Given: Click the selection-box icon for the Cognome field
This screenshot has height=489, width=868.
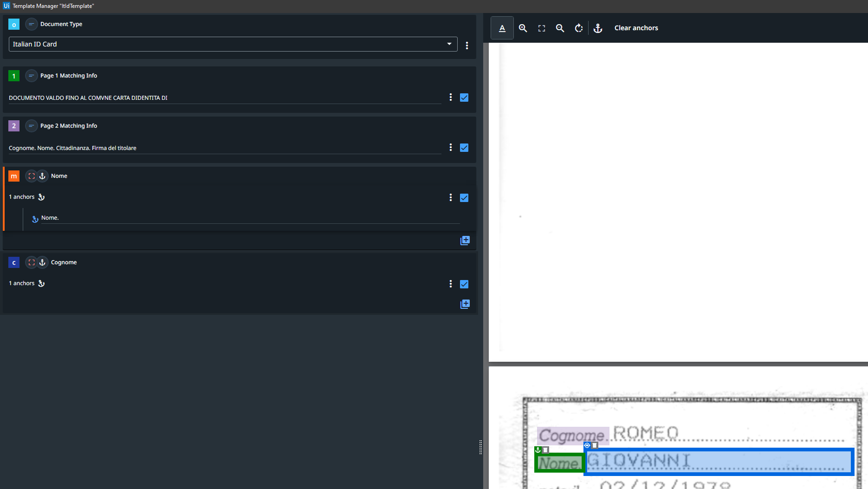Looking at the screenshot, I should 31,262.
